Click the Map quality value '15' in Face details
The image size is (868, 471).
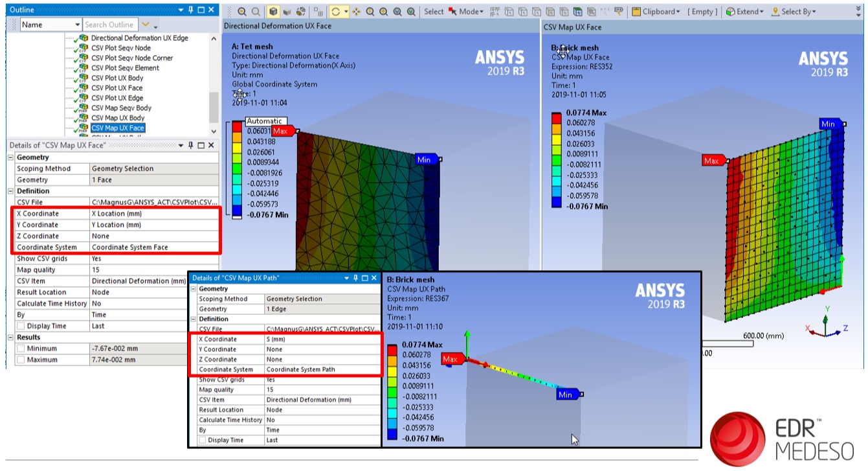[154, 270]
